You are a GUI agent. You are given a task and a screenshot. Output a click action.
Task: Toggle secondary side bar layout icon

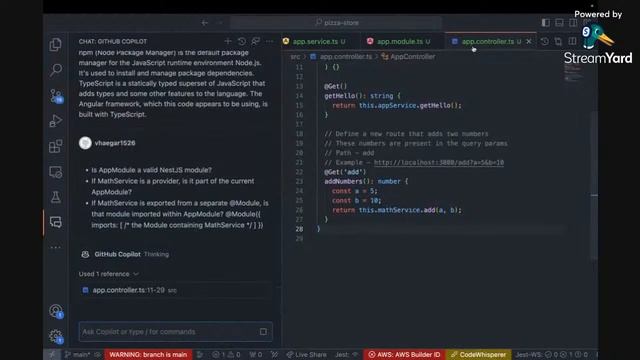pyautogui.click(x=573, y=22)
